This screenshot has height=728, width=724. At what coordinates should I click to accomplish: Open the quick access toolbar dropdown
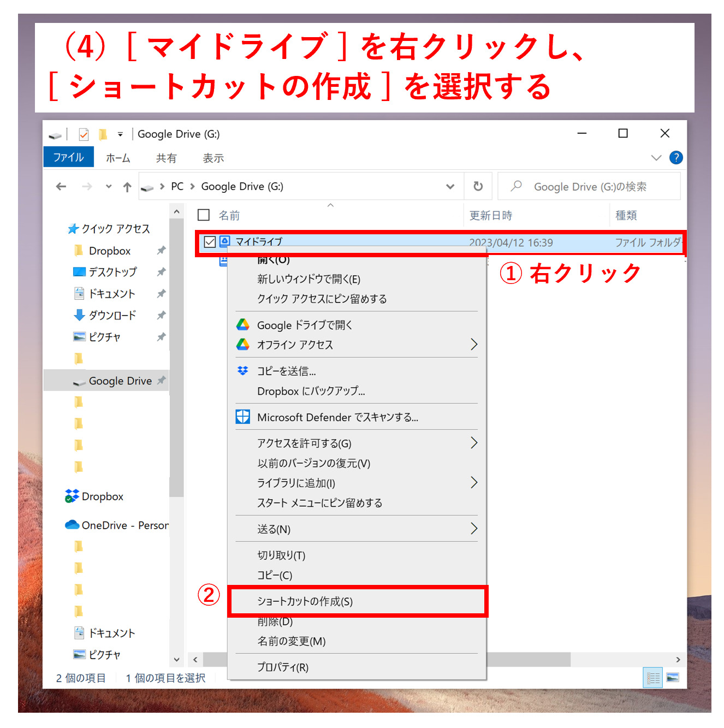click(x=120, y=134)
